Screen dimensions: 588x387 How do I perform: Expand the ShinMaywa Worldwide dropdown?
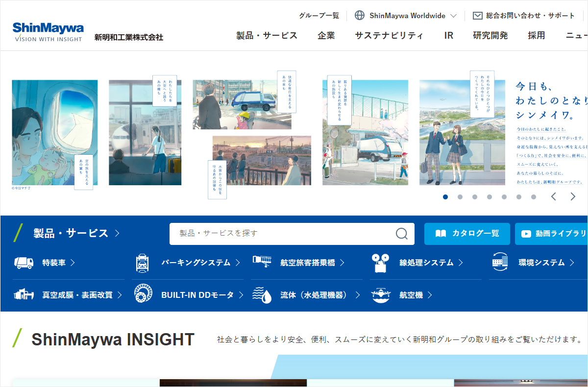tap(453, 16)
